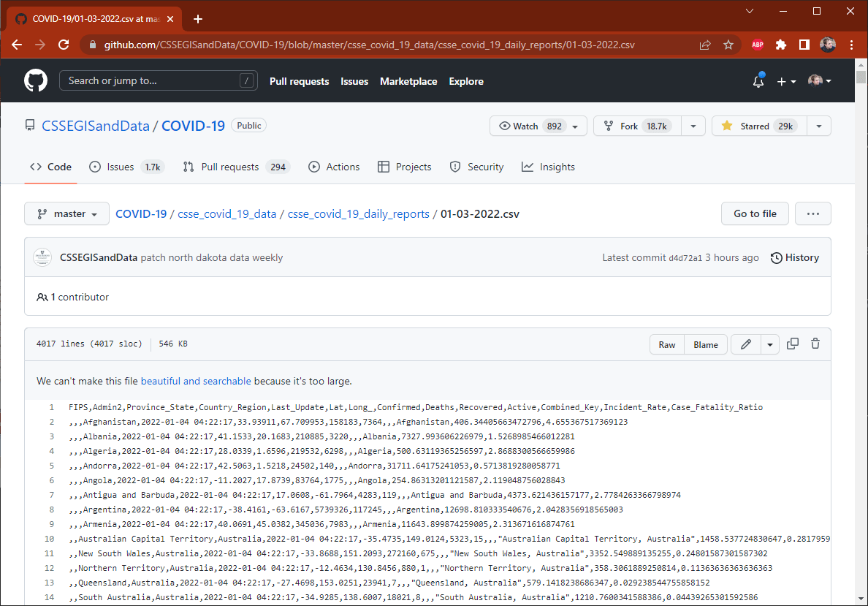The image size is (868, 606).
Task: Open the master branch selector
Action: pos(66,213)
